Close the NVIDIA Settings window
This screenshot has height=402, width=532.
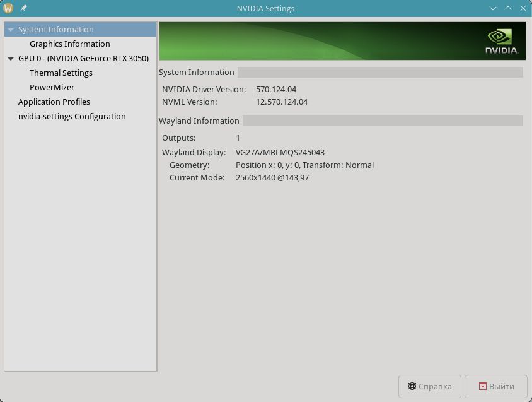[523, 8]
